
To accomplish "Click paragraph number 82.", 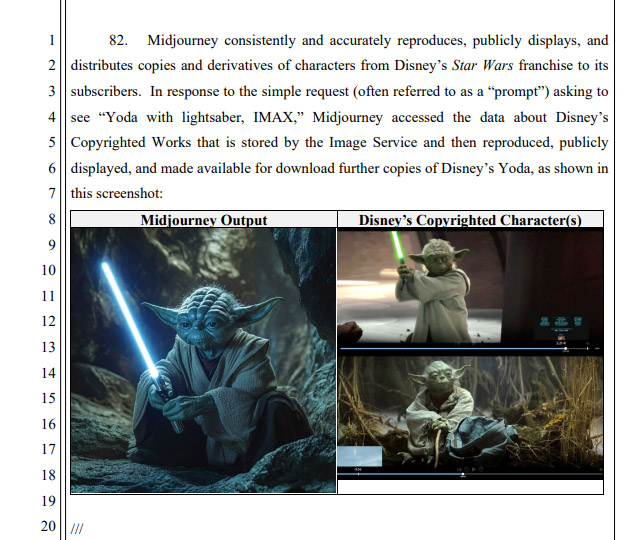I will click(119, 41).
